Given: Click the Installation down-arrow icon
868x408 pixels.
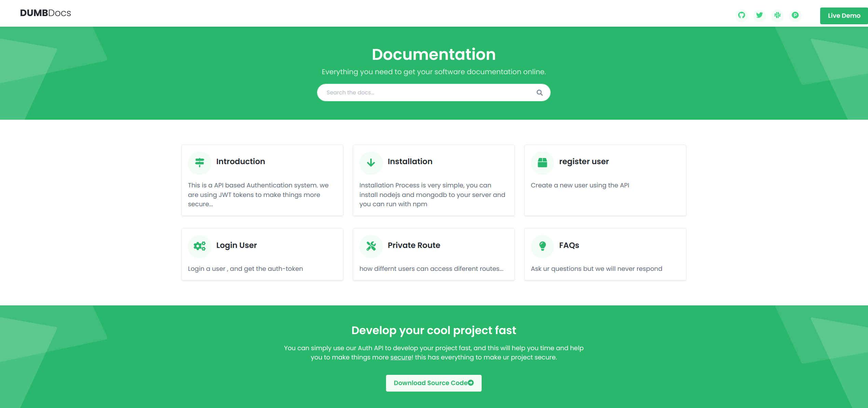Looking at the screenshot, I should click(371, 162).
